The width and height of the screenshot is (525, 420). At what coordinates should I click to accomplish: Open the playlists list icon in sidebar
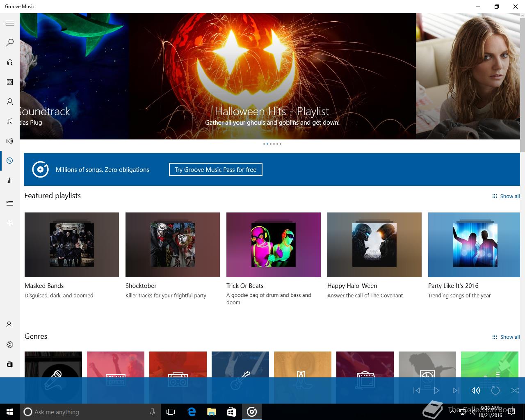10,203
